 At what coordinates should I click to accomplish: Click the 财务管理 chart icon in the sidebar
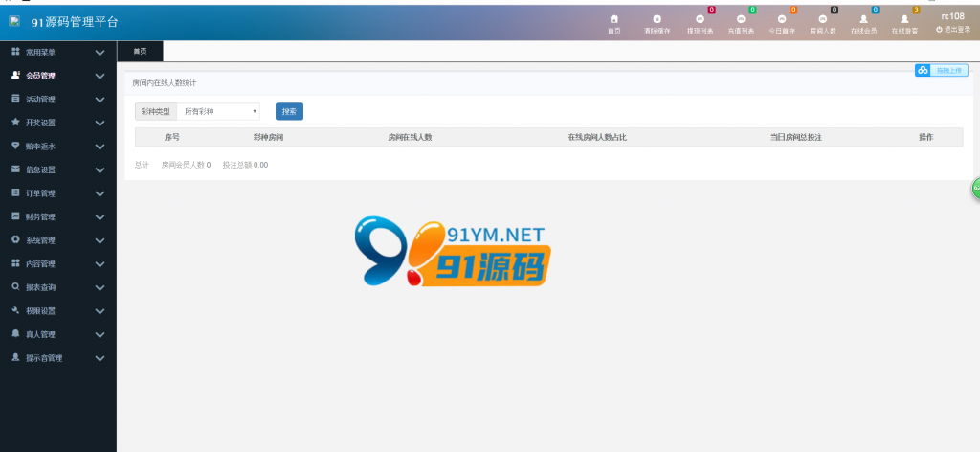click(x=16, y=216)
